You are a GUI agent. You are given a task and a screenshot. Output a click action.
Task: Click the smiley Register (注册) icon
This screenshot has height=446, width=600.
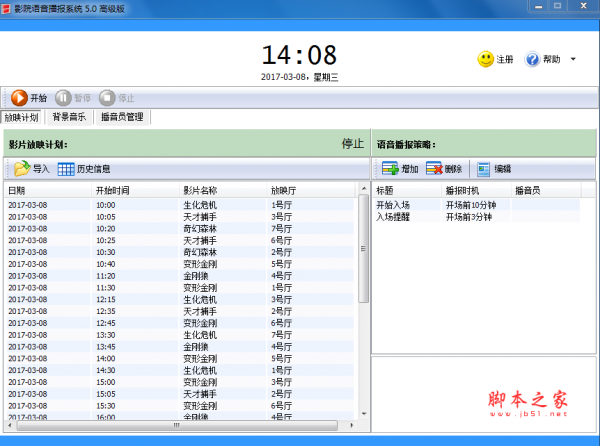pyautogui.click(x=485, y=59)
